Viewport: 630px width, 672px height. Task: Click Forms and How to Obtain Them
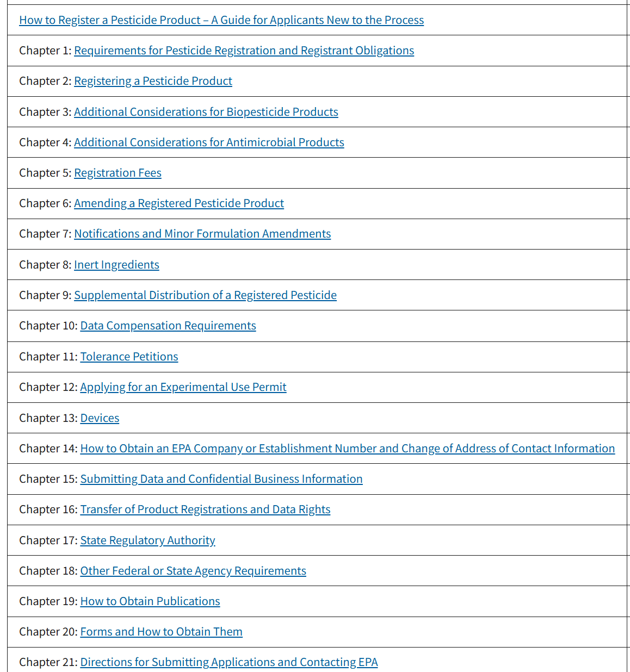pyautogui.click(x=161, y=632)
